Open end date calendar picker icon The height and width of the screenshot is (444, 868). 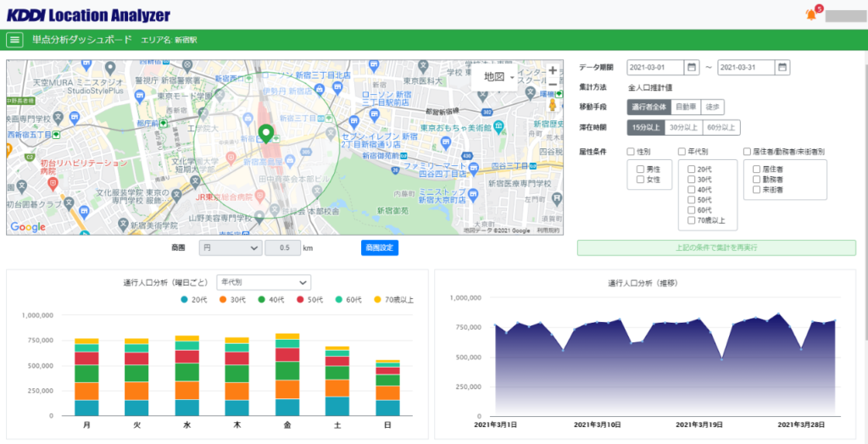click(782, 67)
